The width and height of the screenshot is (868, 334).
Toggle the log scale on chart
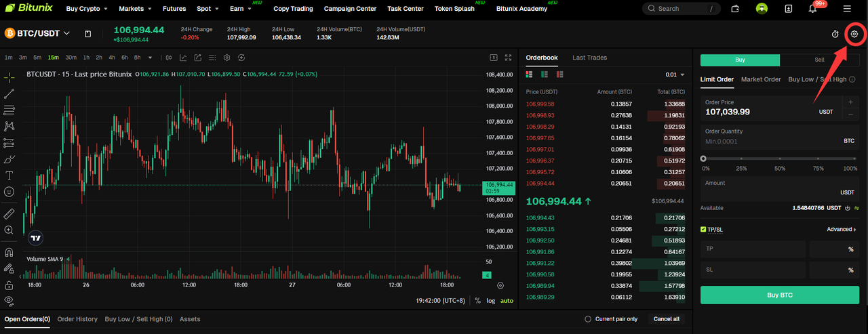click(x=490, y=301)
